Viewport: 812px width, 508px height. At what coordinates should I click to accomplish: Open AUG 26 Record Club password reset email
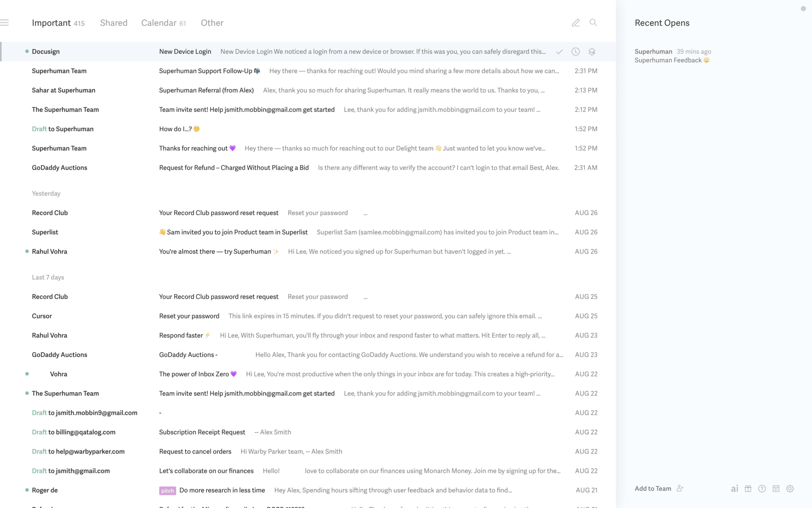(308, 213)
